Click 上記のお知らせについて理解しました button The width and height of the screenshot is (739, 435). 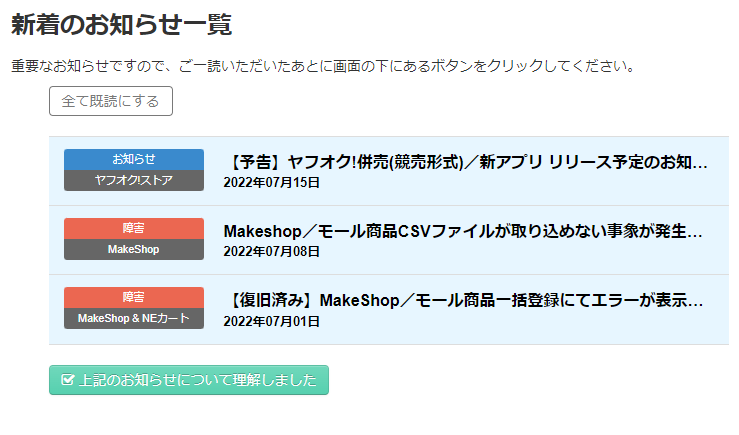click(188, 380)
